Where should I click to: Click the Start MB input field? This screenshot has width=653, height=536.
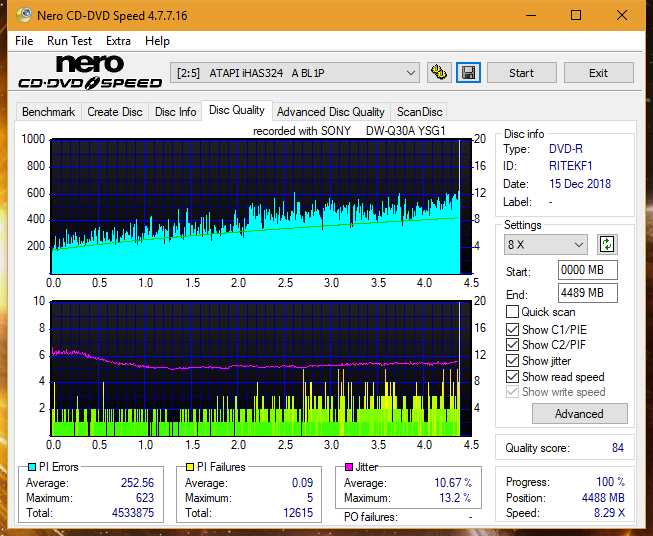(x=588, y=270)
